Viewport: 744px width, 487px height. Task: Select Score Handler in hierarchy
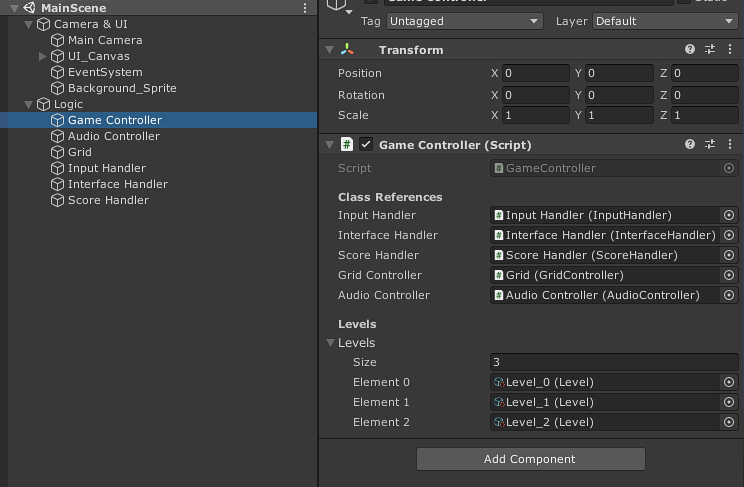(108, 200)
